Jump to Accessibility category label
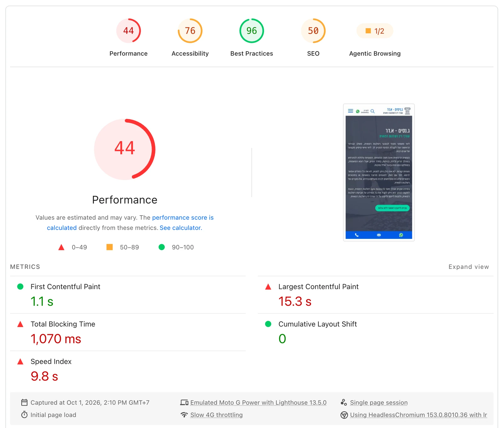The height and width of the screenshot is (428, 504). [x=190, y=53]
